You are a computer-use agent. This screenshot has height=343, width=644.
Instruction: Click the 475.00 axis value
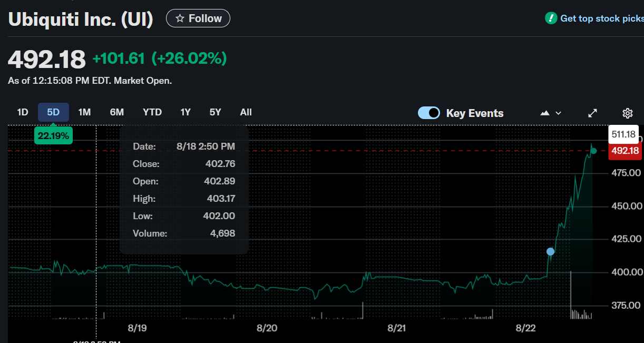click(627, 173)
